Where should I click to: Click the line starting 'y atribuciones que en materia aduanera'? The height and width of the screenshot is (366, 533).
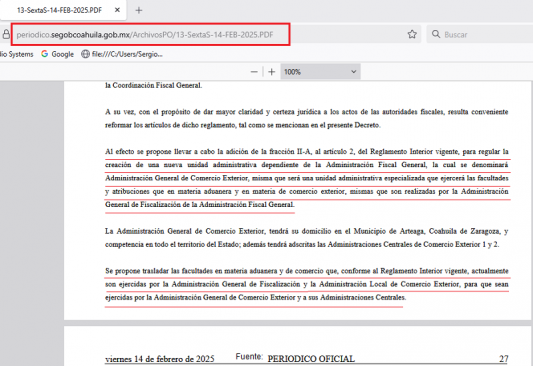click(x=306, y=191)
